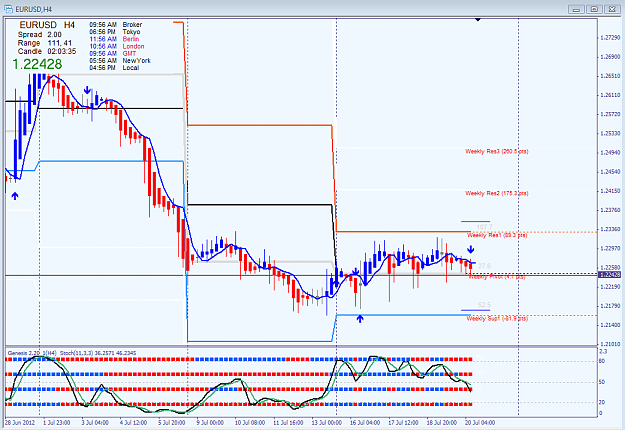The height and width of the screenshot is (430, 625).
Task: Click the 50 level on indicator scale
Action: 602,382
